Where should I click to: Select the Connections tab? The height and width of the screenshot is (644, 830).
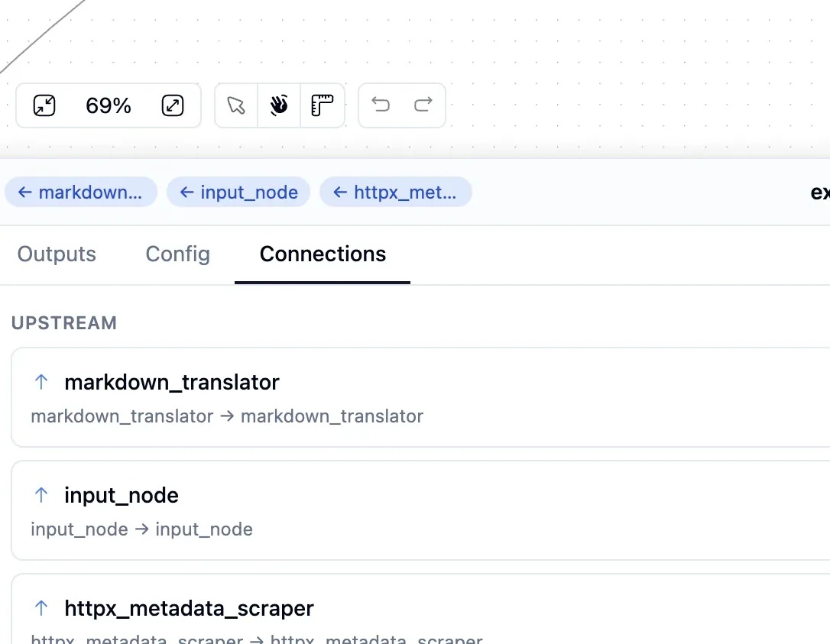(x=323, y=254)
